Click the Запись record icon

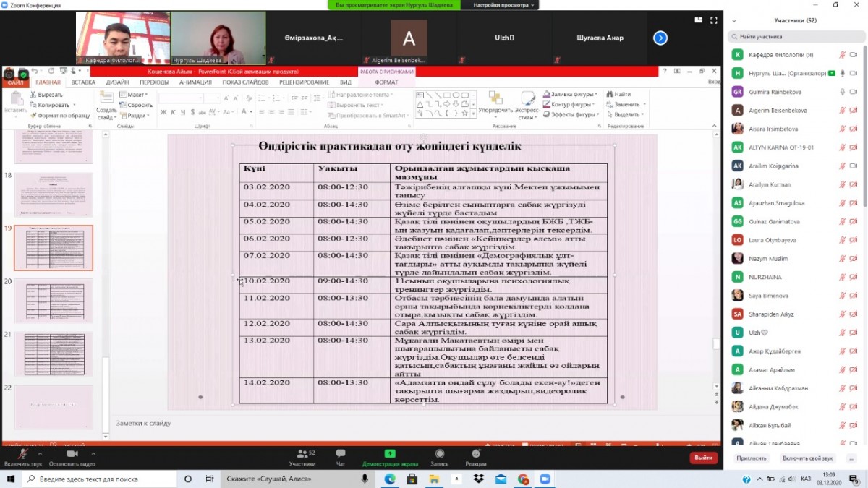[439, 457]
